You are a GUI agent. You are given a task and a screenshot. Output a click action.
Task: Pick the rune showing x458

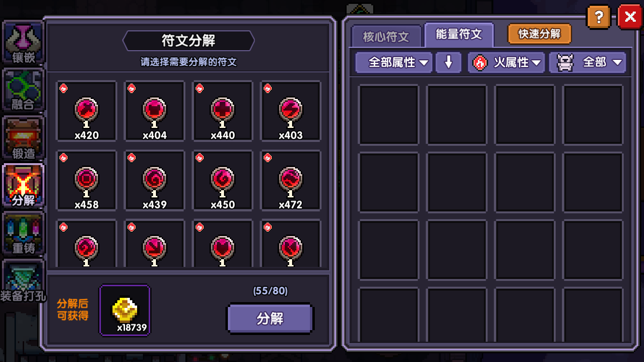[87, 181]
